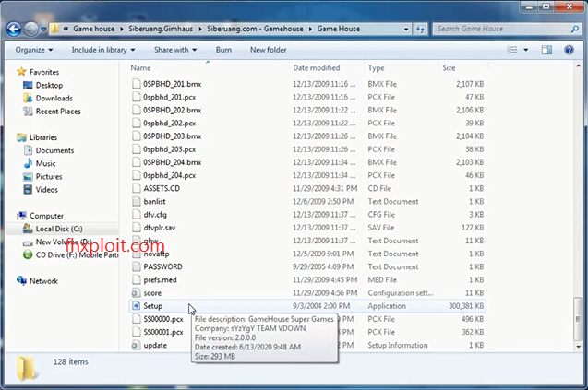This screenshot has height=390, width=588.
Task: Open the Organize menu
Action: (x=34, y=50)
